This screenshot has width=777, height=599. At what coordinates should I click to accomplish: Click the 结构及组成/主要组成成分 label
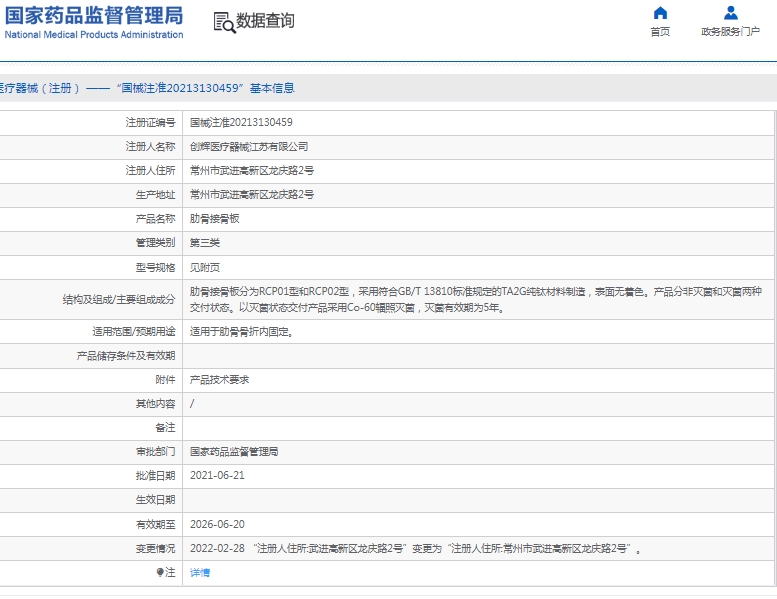point(119,299)
